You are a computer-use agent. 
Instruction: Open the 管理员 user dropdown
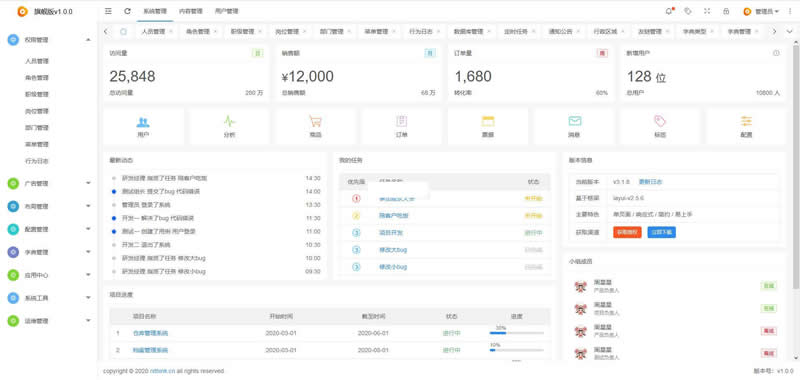pos(762,11)
